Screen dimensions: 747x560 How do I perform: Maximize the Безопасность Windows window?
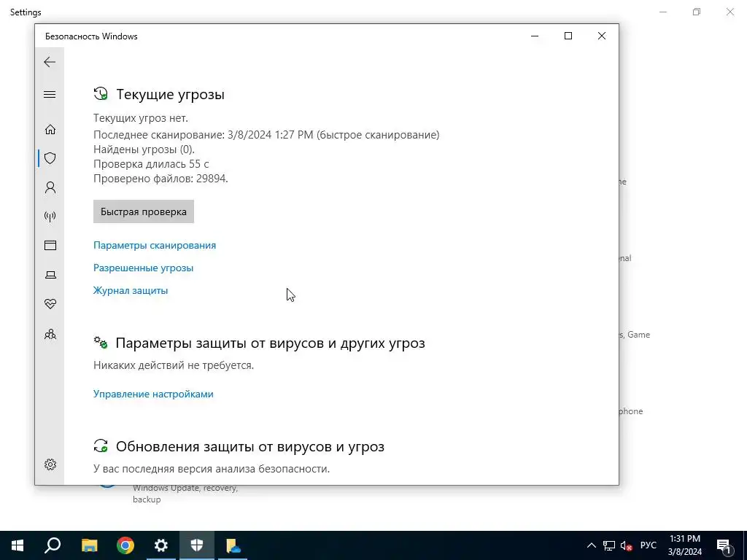[568, 36]
